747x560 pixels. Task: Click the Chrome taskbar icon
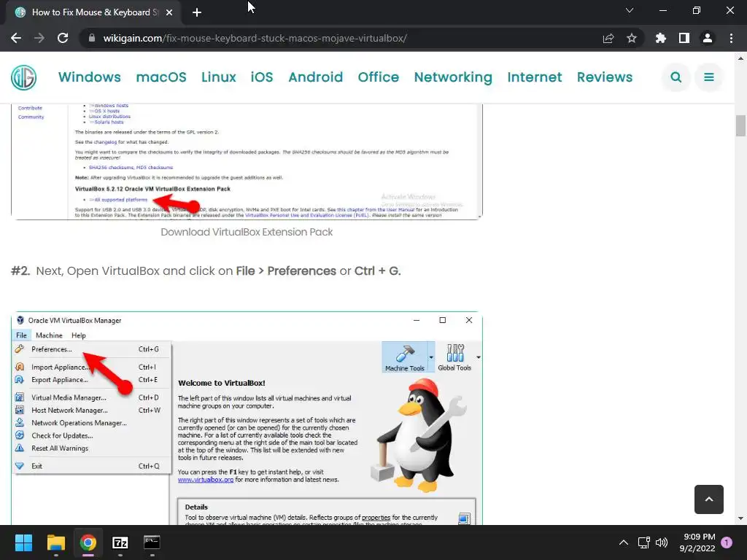coord(88,542)
